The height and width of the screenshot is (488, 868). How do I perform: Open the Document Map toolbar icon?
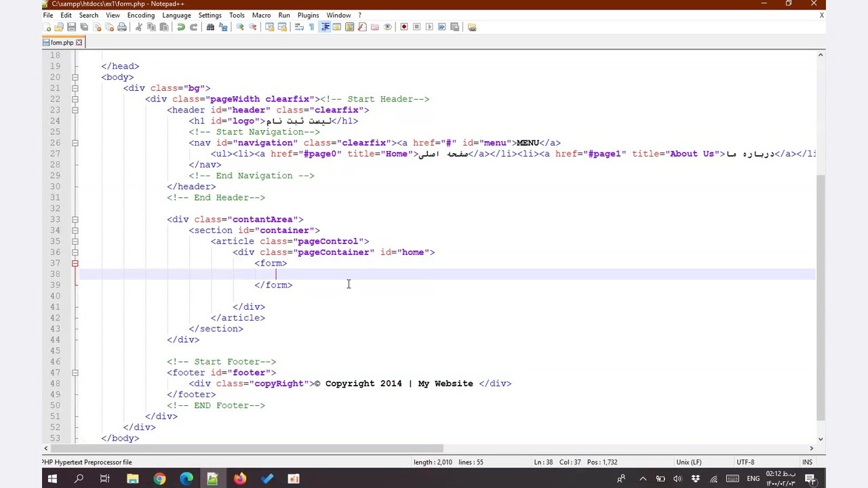tap(349, 27)
